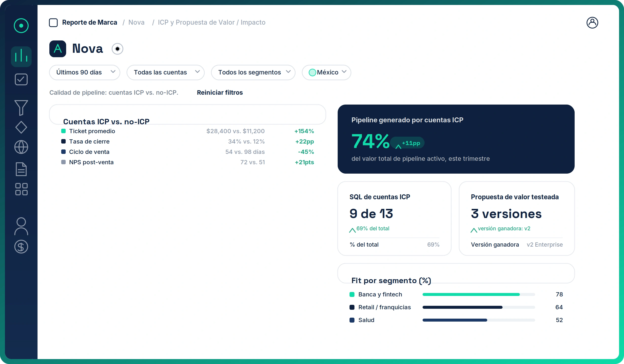Viewport: 624px width, 364px height.
Task: Toggle the radio dot next to Nova
Action: click(117, 49)
